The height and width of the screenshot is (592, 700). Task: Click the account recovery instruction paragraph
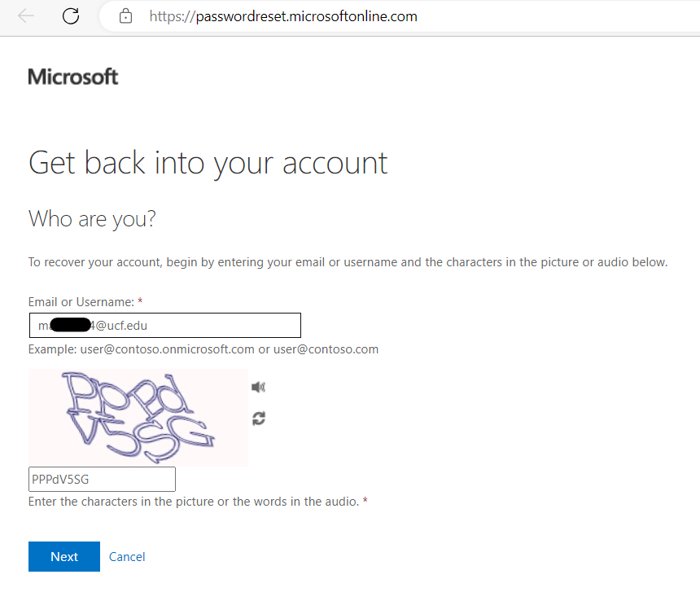coord(348,262)
